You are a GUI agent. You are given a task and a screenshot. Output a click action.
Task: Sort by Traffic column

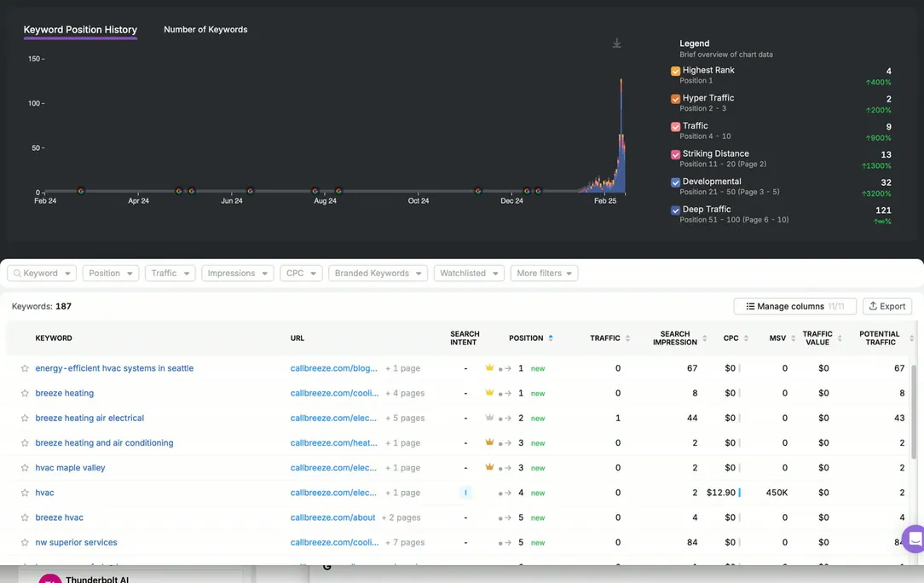point(627,338)
